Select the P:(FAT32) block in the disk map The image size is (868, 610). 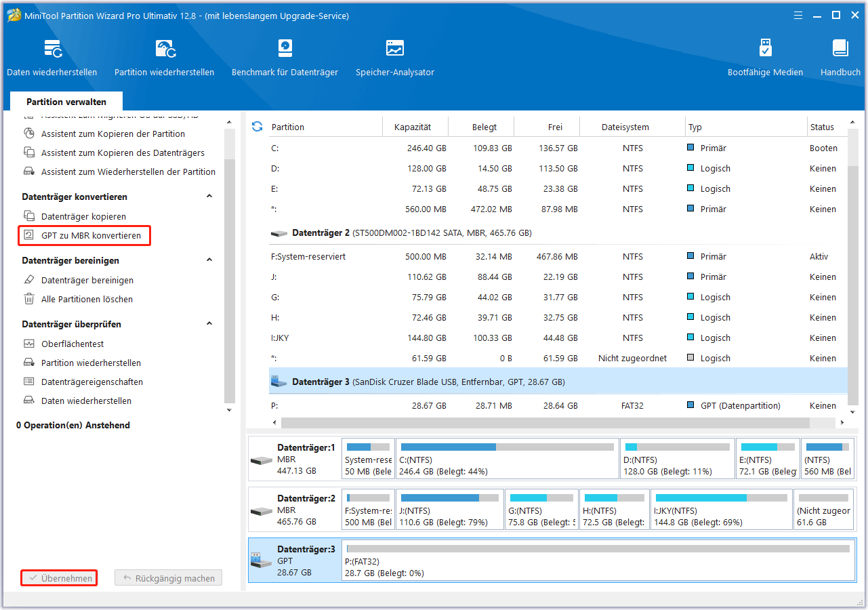(597, 561)
